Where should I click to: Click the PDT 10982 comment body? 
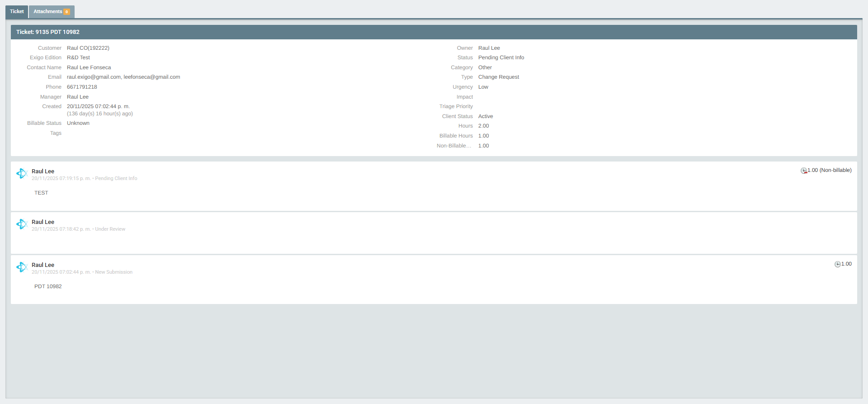pyautogui.click(x=48, y=286)
